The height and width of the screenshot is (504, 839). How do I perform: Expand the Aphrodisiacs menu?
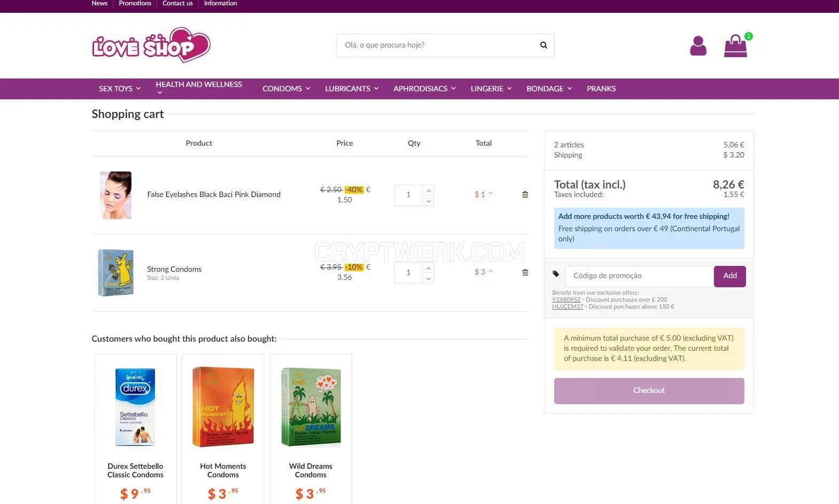click(425, 89)
